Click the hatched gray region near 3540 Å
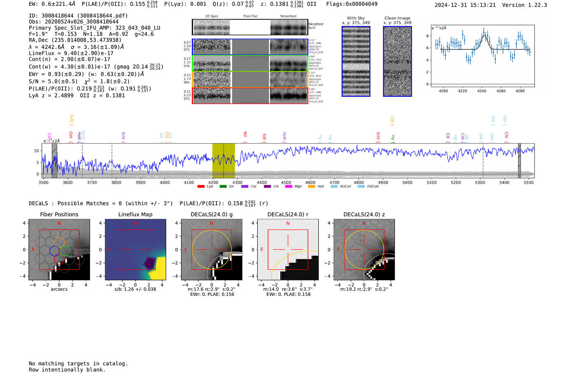 (x=54, y=160)
